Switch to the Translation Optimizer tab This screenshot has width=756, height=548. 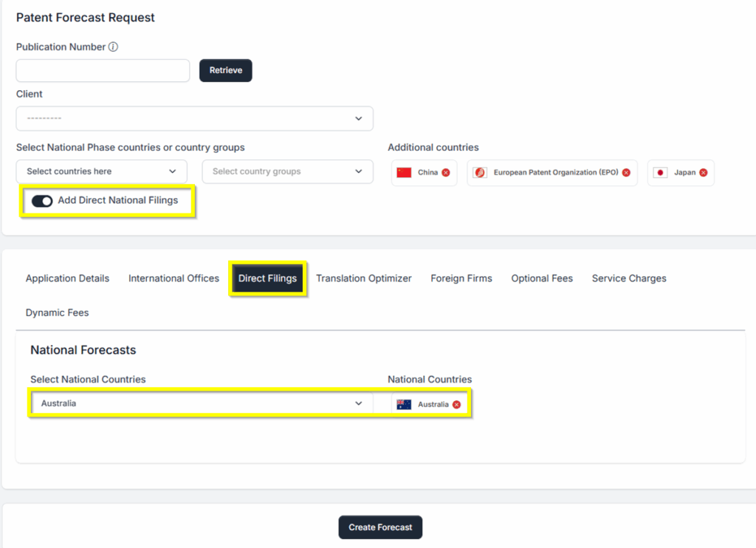pos(364,278)
